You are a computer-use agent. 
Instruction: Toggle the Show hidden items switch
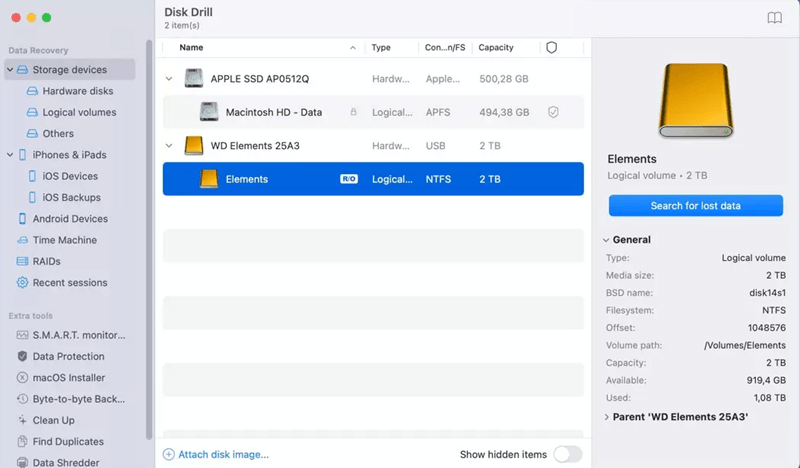click(568, 454)
